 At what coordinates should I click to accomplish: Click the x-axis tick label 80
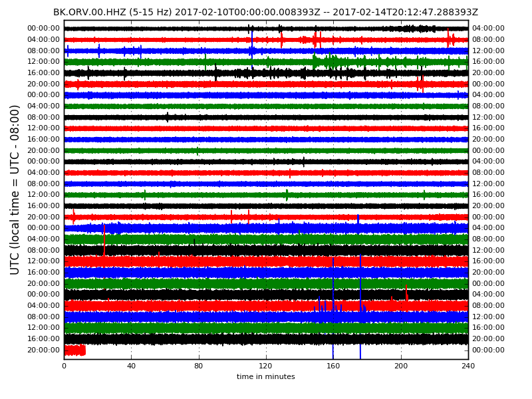pyautogui.click(x=198, y=366)
